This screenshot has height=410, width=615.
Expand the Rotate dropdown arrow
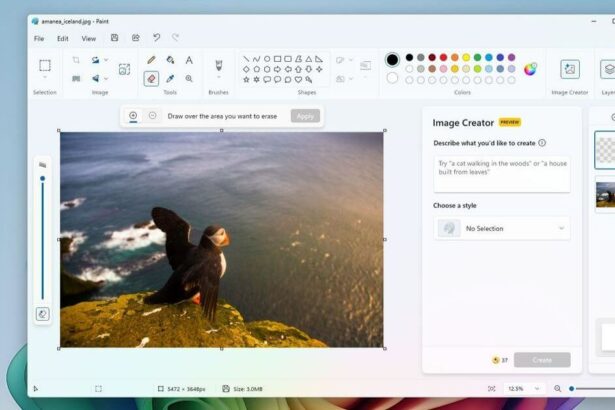(106, 60)
